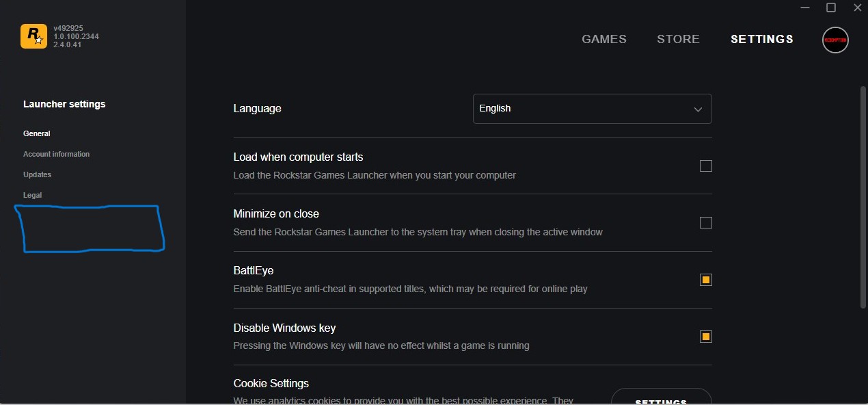Open the user profile avatar
Screen dimensions: 868x405
click(835, 40)
